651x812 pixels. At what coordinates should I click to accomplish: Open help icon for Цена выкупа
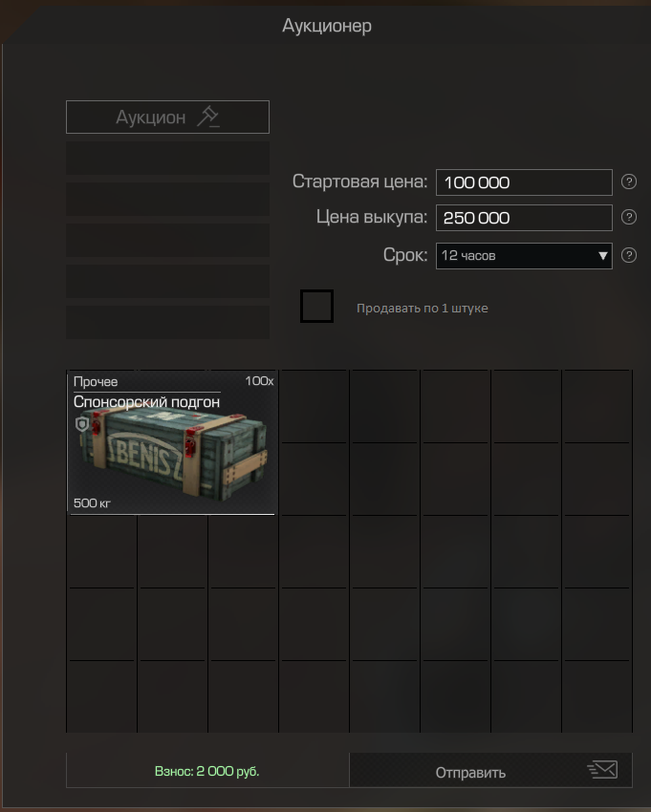(629, 217)
